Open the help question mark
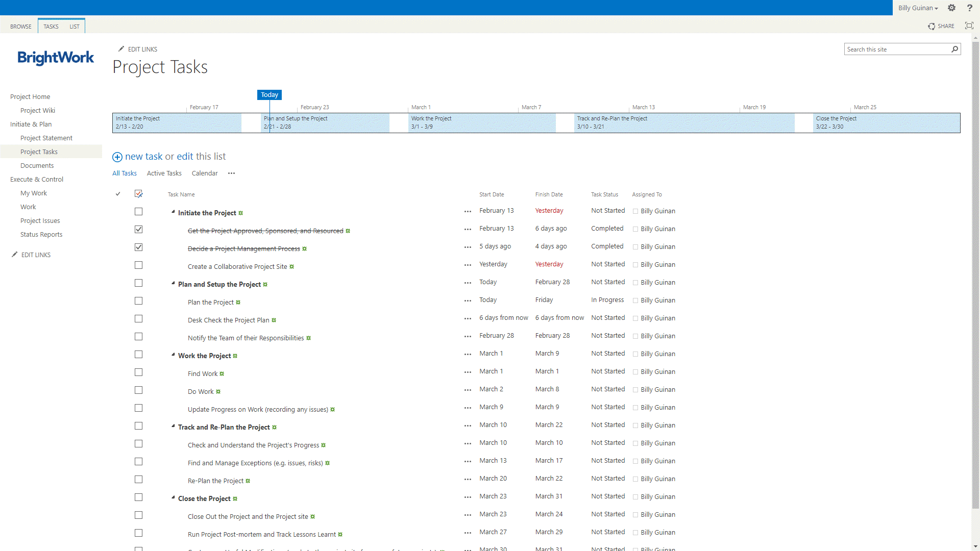 [x=969, y=8]
